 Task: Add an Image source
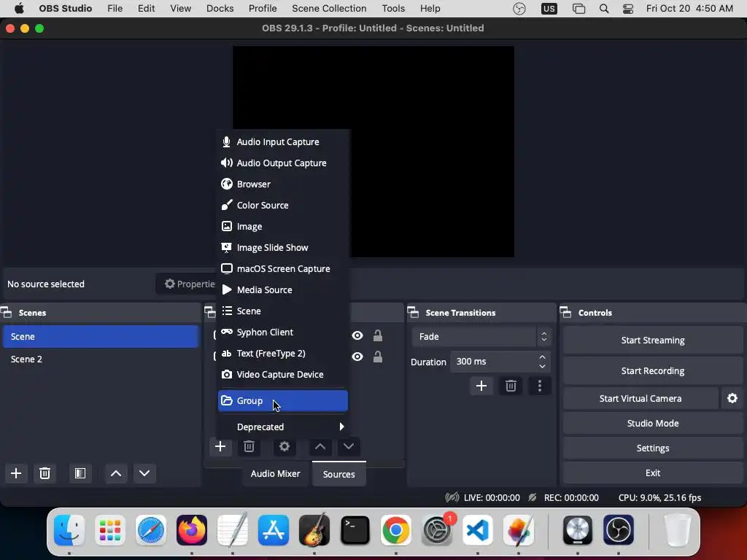[x=282, y=226]
